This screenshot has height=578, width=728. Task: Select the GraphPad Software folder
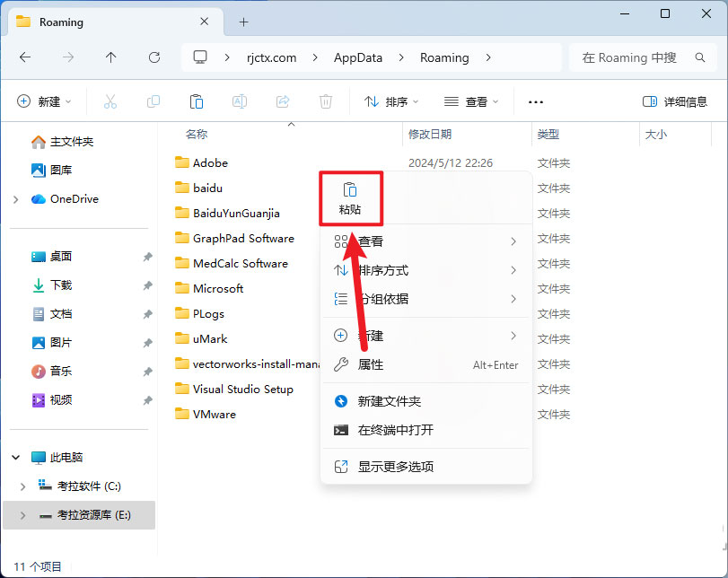pos(234,238)
